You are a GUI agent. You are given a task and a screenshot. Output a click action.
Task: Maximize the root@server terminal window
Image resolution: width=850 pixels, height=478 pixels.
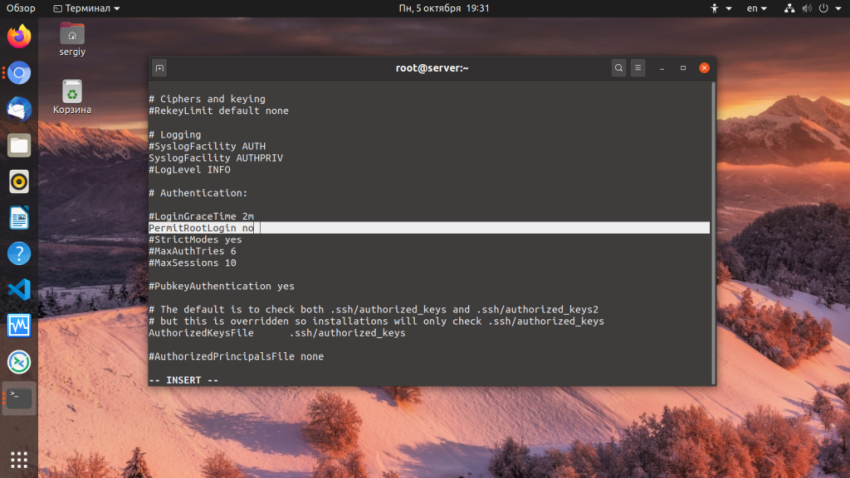coord(683,68)
